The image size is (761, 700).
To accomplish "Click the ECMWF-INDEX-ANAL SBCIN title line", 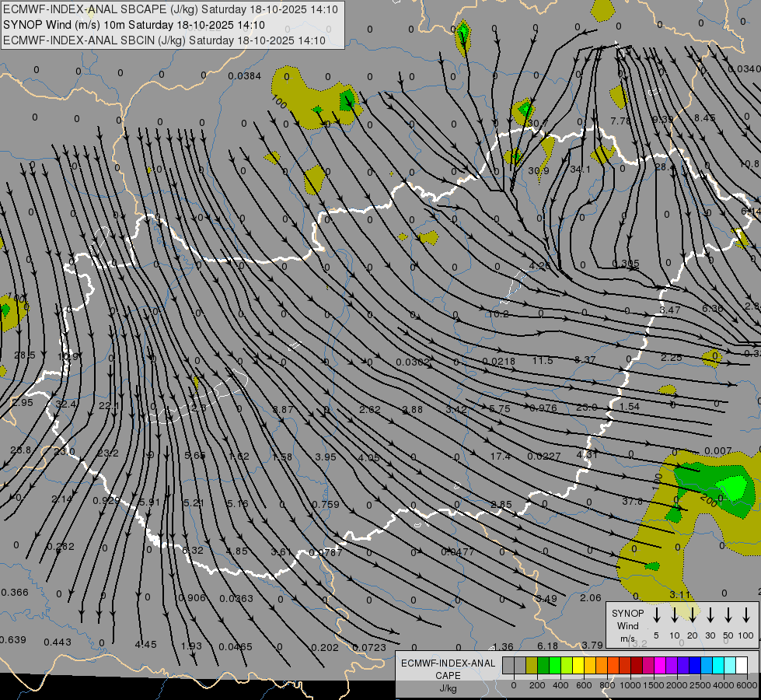I will coord(164,40).
